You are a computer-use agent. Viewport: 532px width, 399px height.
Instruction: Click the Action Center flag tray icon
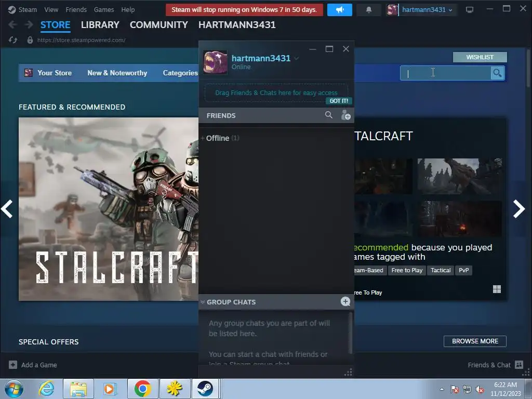[455, 390]
